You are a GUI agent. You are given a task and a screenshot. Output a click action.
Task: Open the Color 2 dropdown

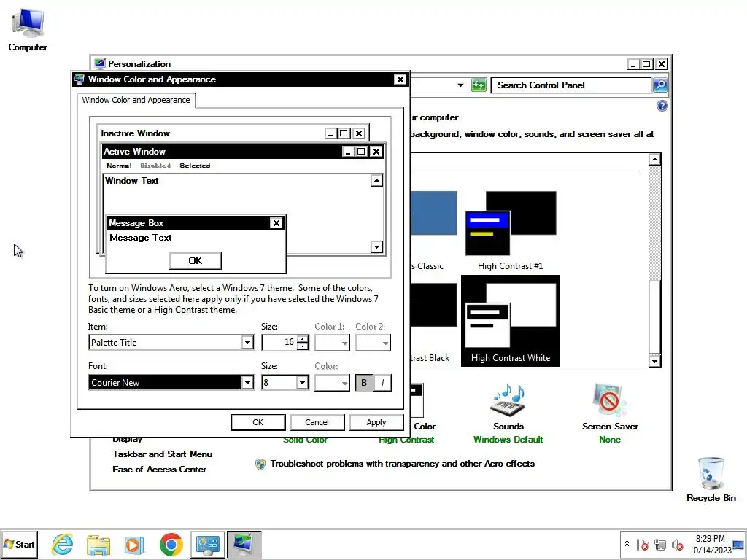click(x=373, y=343)
